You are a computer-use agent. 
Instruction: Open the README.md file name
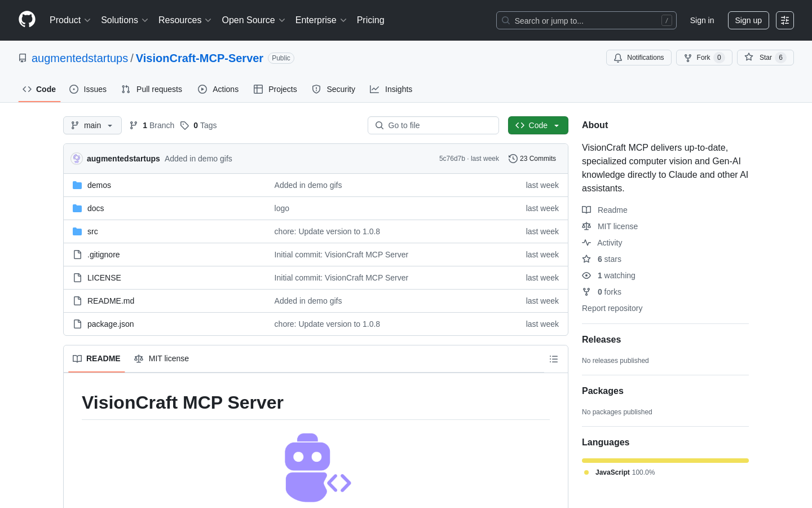(x=111, y=301)
